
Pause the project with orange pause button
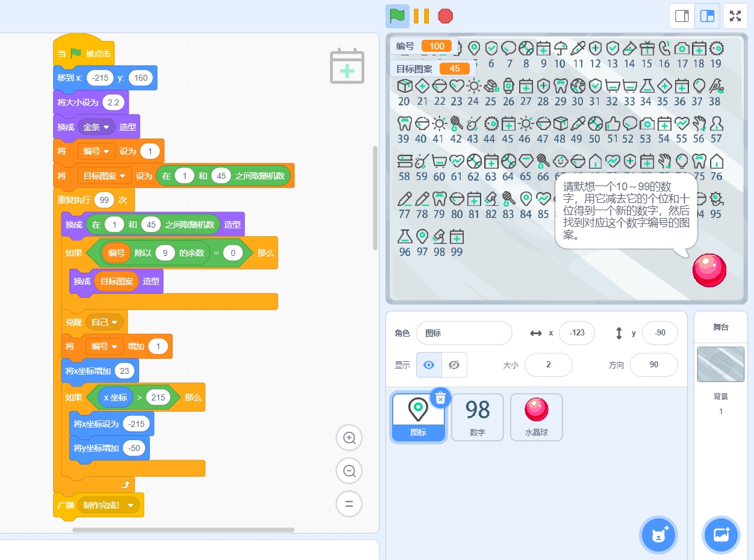click(x=421, y=16)
